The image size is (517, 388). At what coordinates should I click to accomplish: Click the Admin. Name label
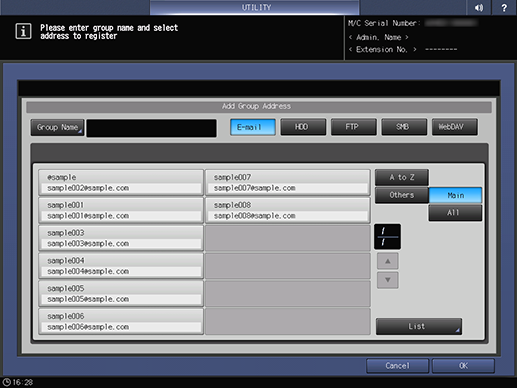378,37
